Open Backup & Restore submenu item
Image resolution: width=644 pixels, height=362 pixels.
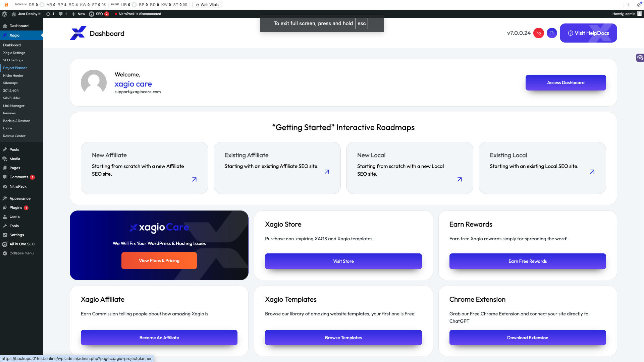(x=17, y=121)
